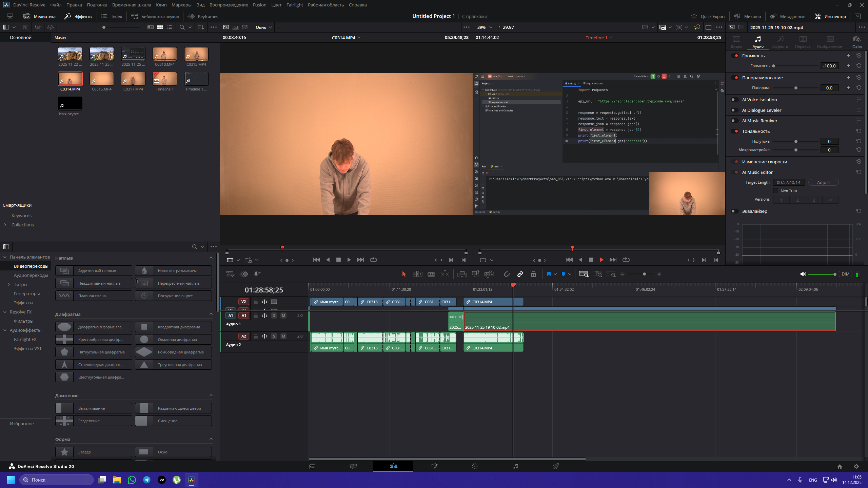Solo the Audio 2 track

(274, 336)
